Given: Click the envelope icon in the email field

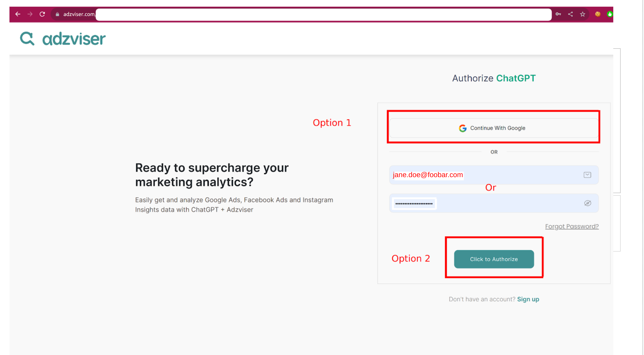Looking at the screenshot, I should (x=587, y=175).
